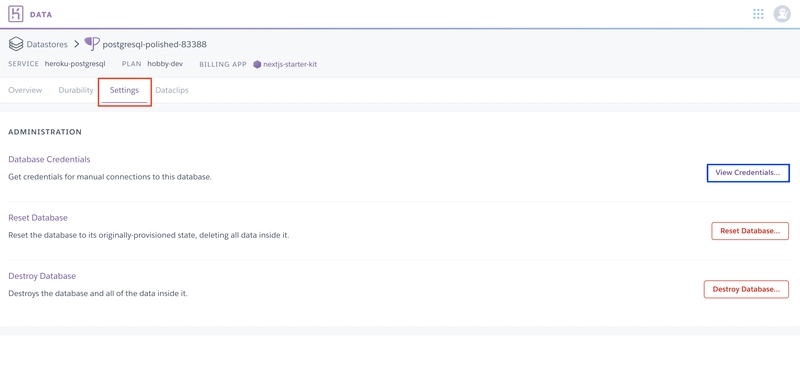The width and height of the screenshot is (800, 366).
Task: Click the Database Credentials heading
Action: click(x=49, y=159)
